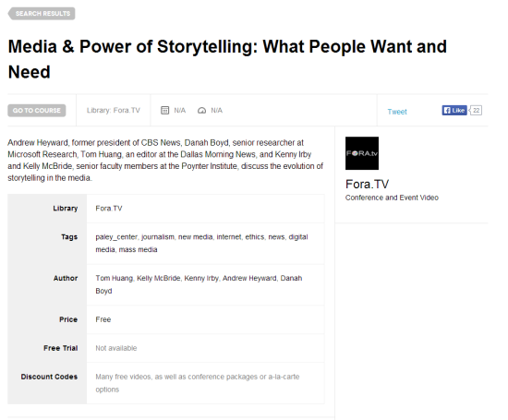Click the course description paragraph
Screen dimensions: 508x420
(165, 161)
